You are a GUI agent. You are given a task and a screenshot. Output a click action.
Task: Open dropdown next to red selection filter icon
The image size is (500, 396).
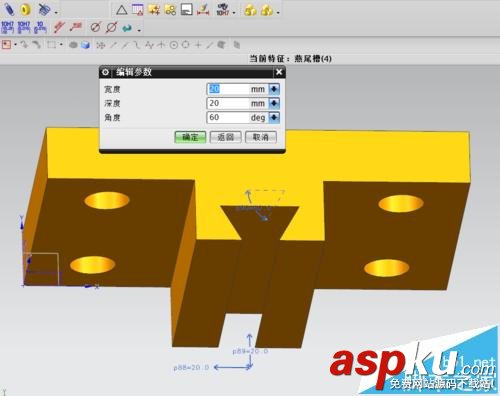15,44
